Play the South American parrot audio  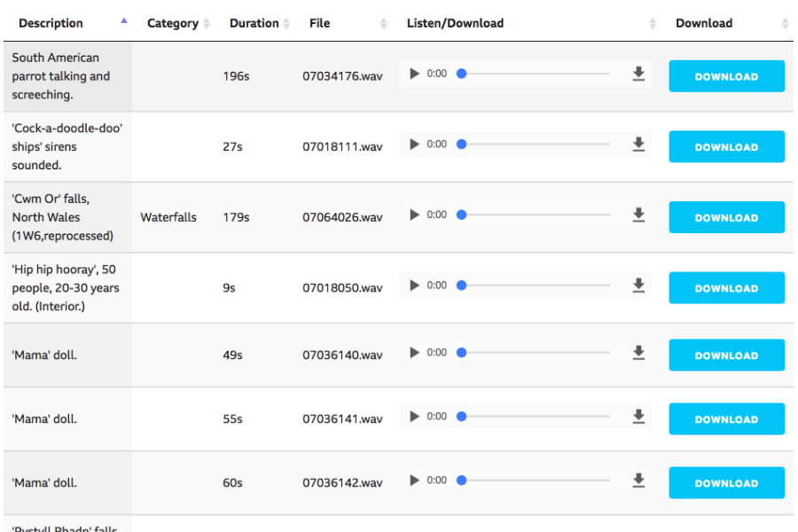pos(414,74)
